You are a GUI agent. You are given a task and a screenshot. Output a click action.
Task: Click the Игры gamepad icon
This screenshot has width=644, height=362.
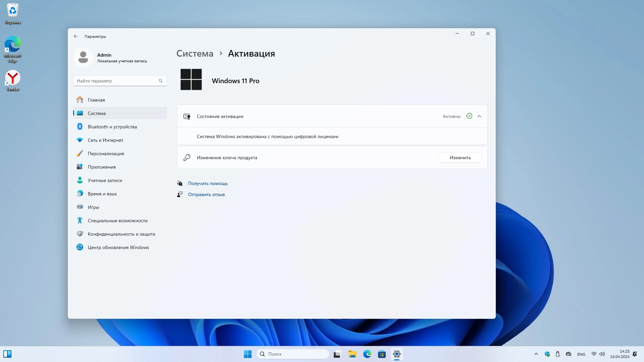tap(80, 207)
